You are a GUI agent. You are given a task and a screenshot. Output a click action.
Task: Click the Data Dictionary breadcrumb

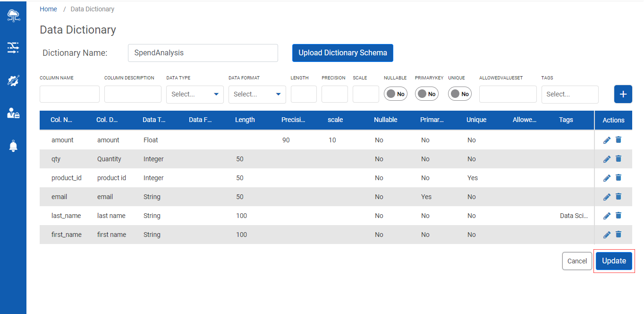click(x=93, y=9)
